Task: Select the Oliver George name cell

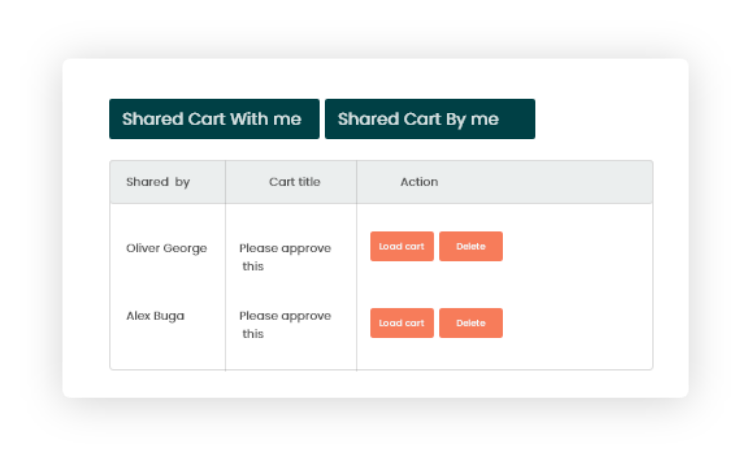Action: pyautogui.click(x=167, y=249)
